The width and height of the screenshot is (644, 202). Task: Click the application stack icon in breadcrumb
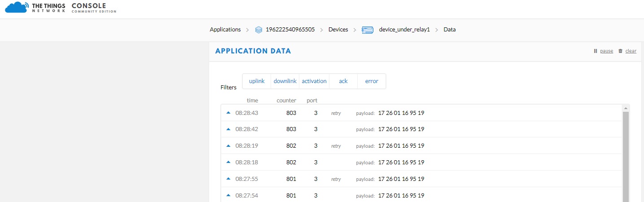[258, 30]
